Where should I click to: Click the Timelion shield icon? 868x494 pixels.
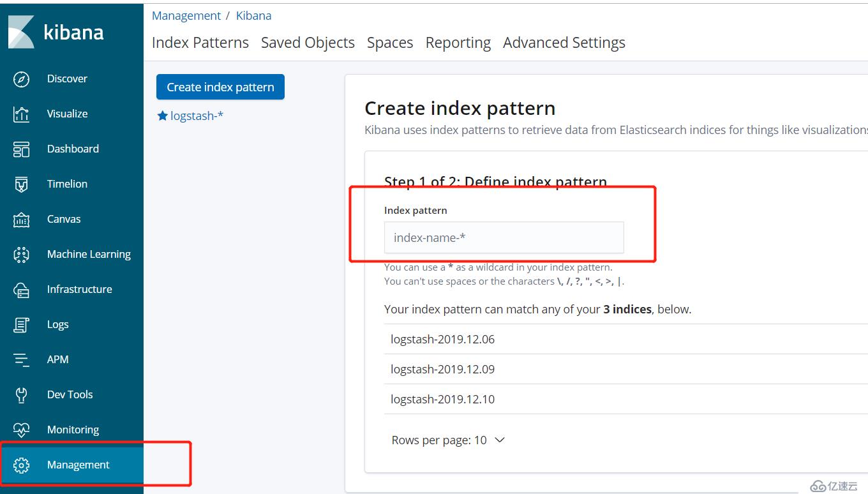[21, 184]
